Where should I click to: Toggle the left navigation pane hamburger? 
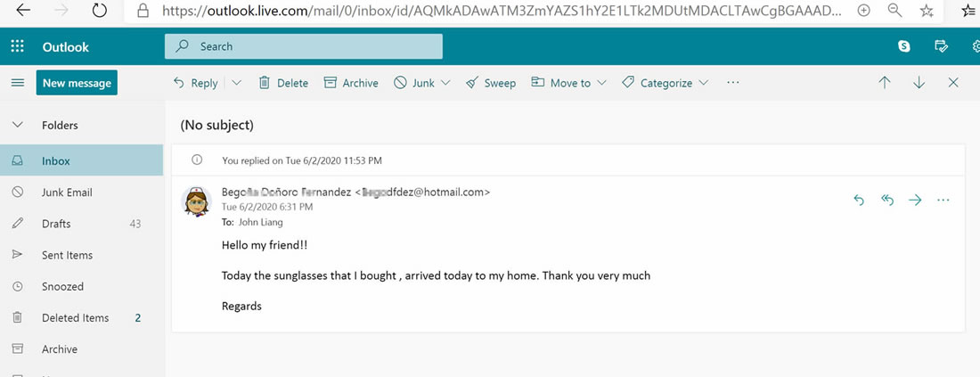pos(17,83)
